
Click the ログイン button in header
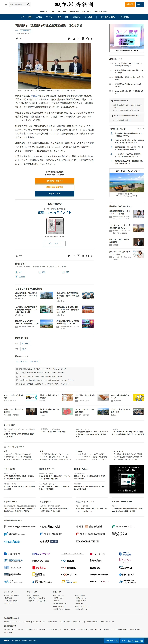(x=140, y=4)
